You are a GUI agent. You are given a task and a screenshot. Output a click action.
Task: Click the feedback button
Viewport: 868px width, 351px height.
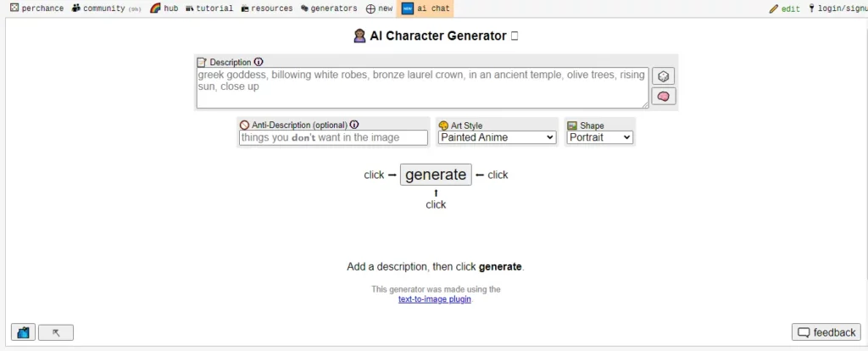pos(826,332)
